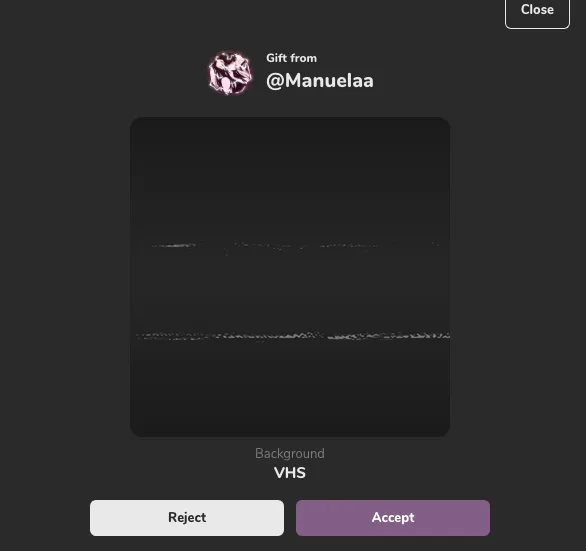Screen dimensions: 586x551
Task: Tap the purple Accept button
Action: [x=393, y=518]
